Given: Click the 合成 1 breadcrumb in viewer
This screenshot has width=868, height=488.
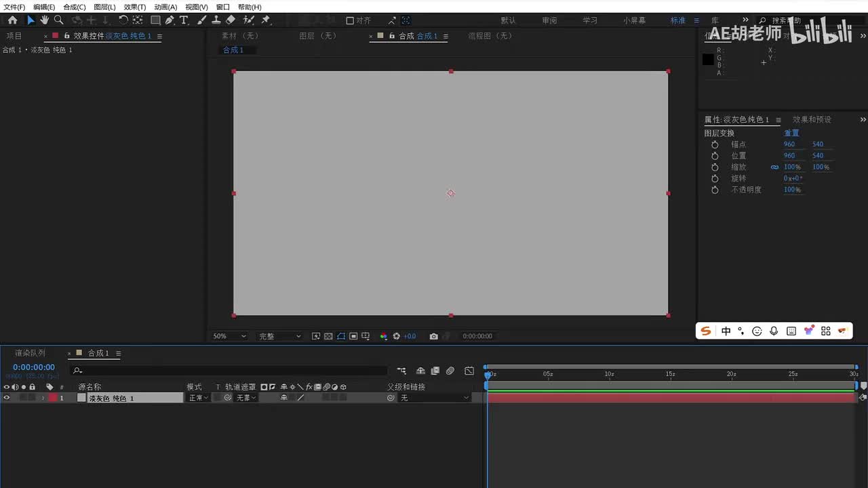Looking at the screenshot, I should point(233,50).
